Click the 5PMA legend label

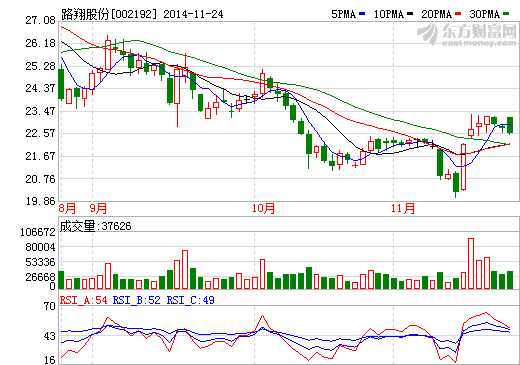[343, 14]
